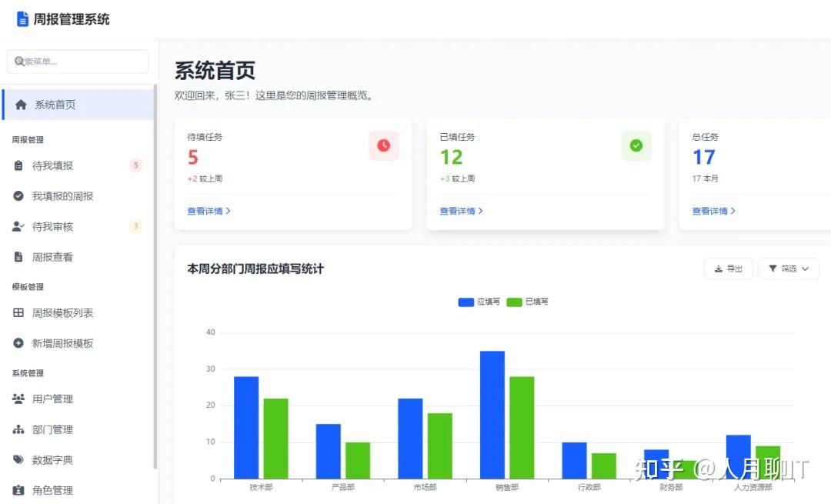Click the green check icon on 已填任务 card

click(x=636, y=145)
